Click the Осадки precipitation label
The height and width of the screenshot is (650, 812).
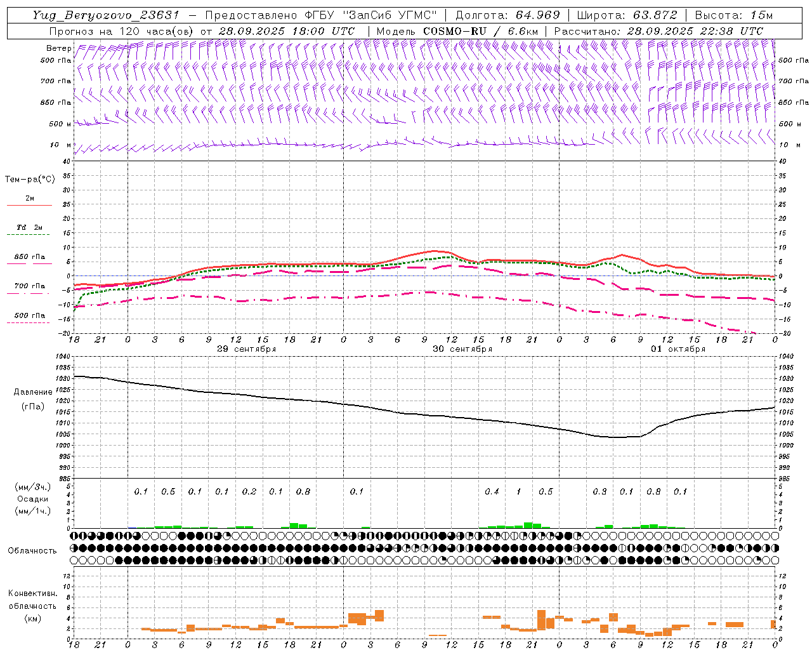(33, 499)
